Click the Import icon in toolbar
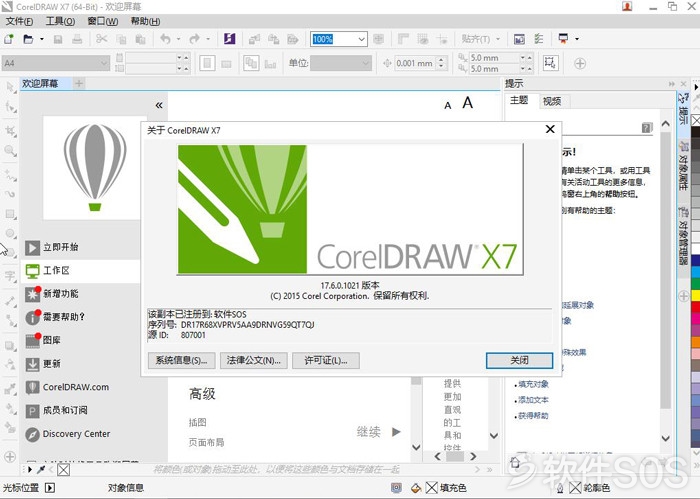 [254, 39]
